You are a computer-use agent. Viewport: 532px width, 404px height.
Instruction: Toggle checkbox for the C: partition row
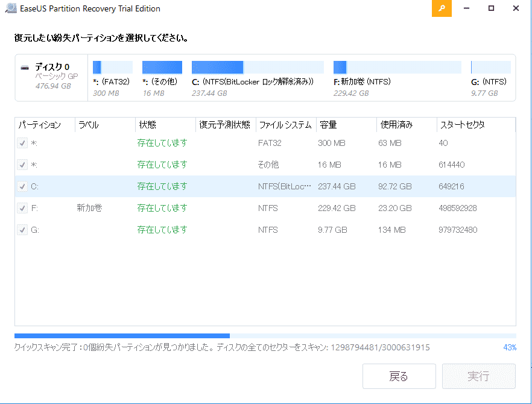tap(22, 186)
